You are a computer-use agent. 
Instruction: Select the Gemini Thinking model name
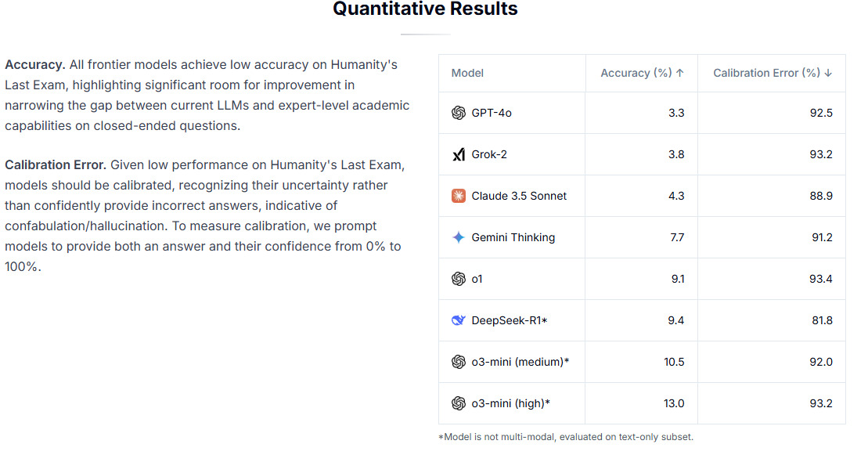[x=513, y=237]
